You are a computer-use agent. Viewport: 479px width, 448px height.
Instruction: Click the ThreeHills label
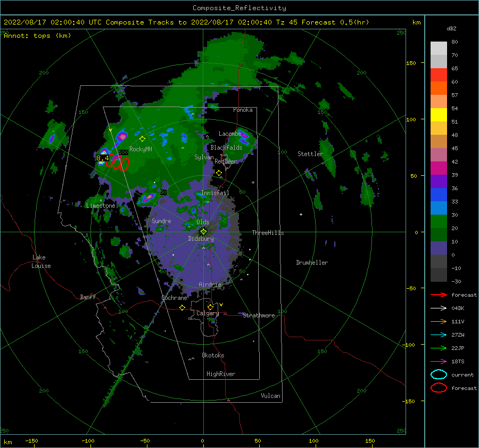click(268, 233)
